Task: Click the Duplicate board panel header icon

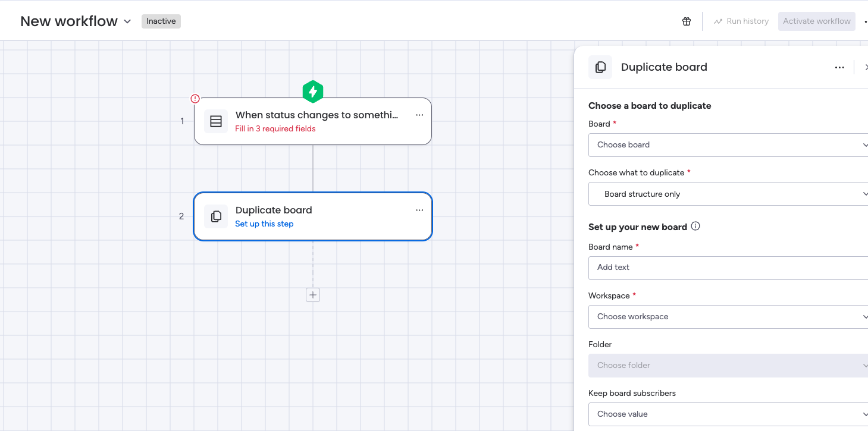Action: tap(600, 67)
